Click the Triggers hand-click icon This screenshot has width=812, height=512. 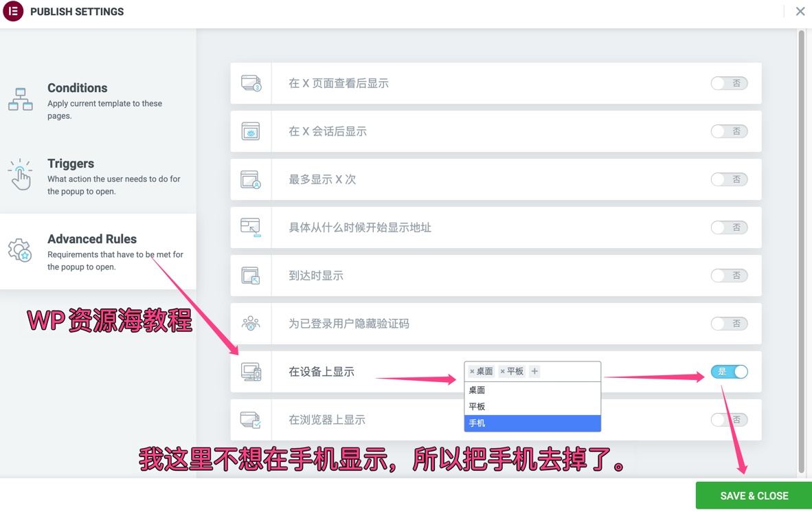20,174
